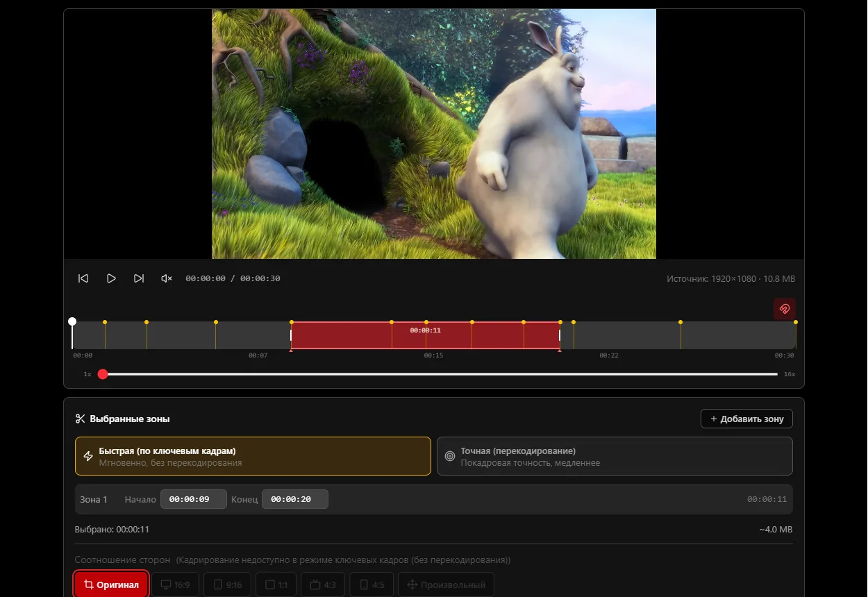Choose 9:16 aspect ratio
Viewport: 868px width, 597px height.
click(228, 585)
